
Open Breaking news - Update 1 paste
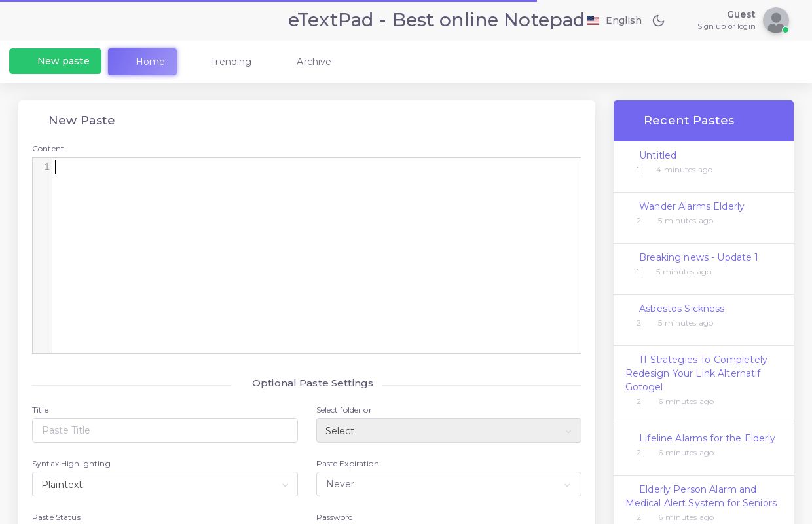698,257
